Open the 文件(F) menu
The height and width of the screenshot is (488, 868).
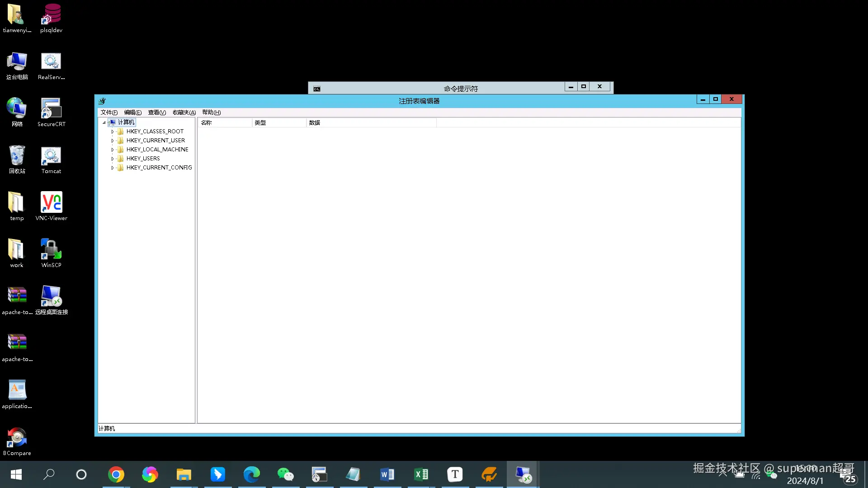point(109,113)
